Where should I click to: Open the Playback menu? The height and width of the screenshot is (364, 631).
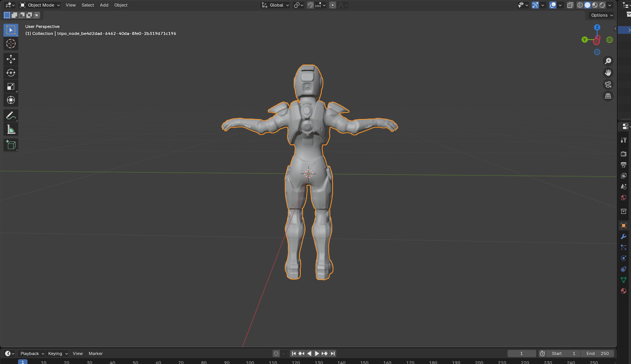coord(32,353)
